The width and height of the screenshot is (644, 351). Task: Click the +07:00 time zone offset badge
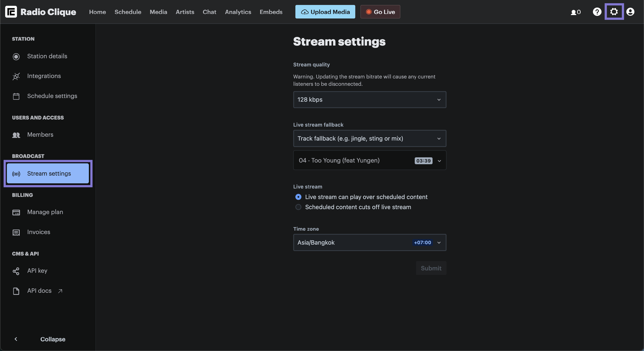pyautogui.click(x=422, y=242)
